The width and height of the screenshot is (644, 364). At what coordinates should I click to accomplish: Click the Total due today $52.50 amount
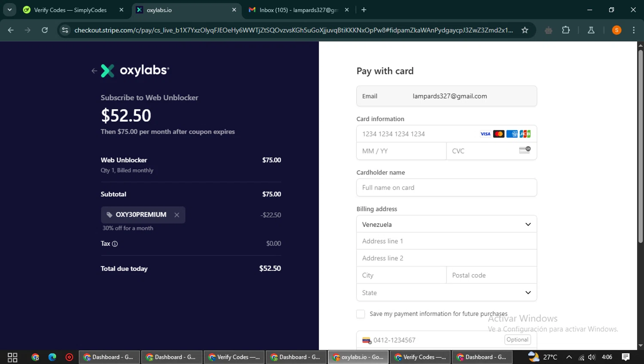(270, 269)
